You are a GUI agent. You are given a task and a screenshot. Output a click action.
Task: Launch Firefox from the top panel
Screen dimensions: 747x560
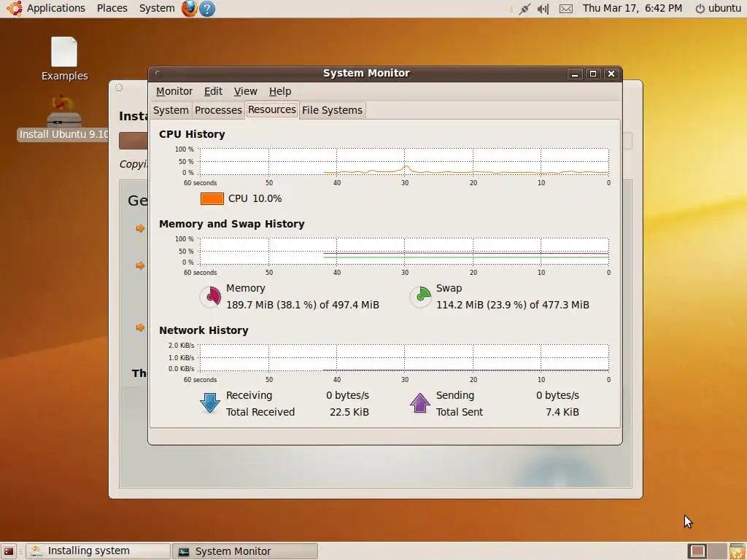coord(189,9)
